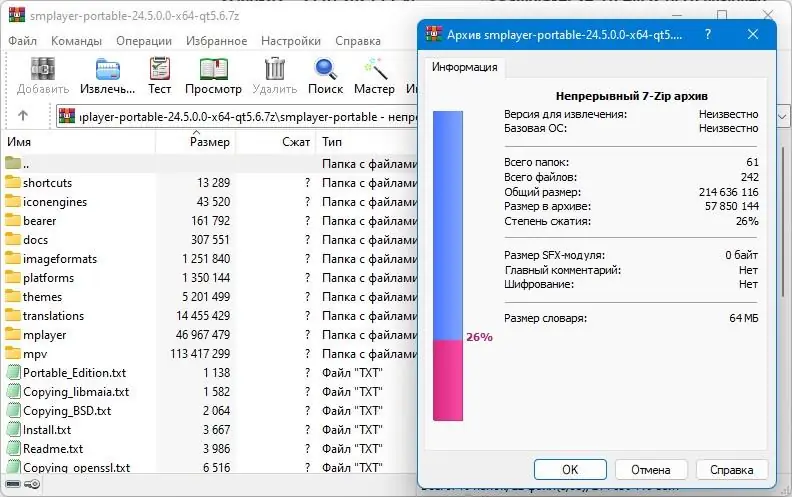Select the Copying_BSD.txt file name
Image resolution: width=792 pixels, height=497 pixels.
coord(67,411)
